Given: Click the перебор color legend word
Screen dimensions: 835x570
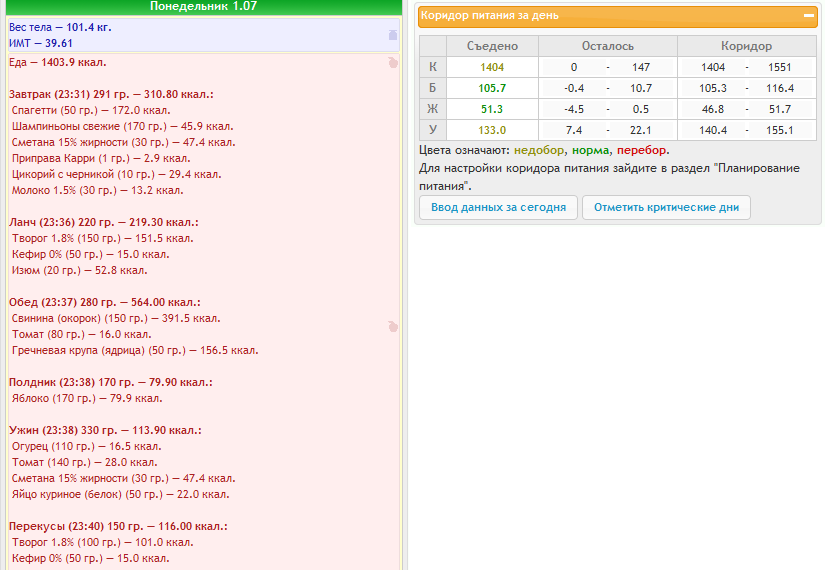Looking at the screenshot, I should pyautogui.click(x=642, y=150).
